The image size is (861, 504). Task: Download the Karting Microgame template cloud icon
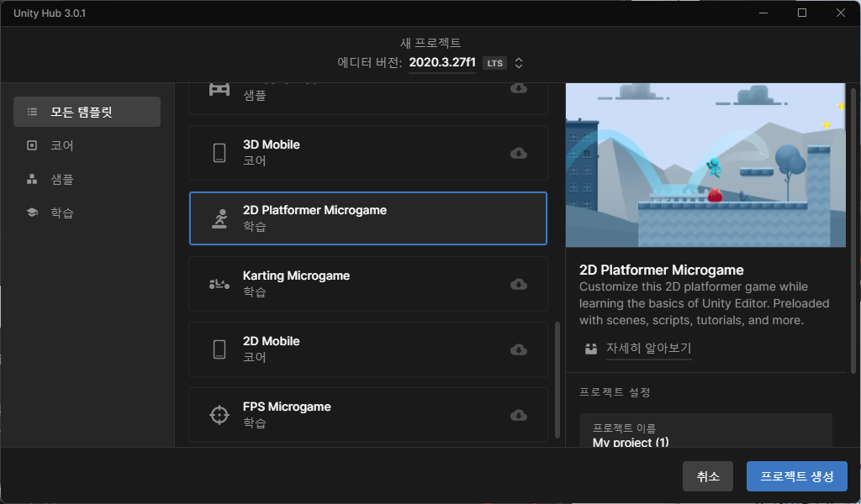518,284
